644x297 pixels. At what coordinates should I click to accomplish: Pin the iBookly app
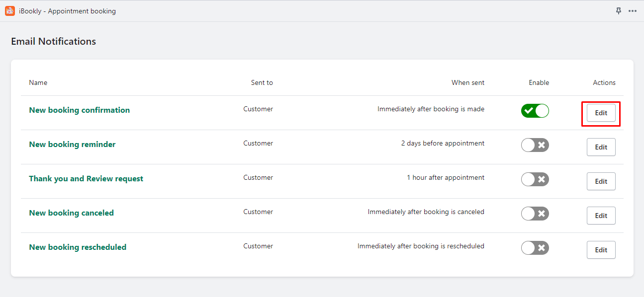[619, 11]
